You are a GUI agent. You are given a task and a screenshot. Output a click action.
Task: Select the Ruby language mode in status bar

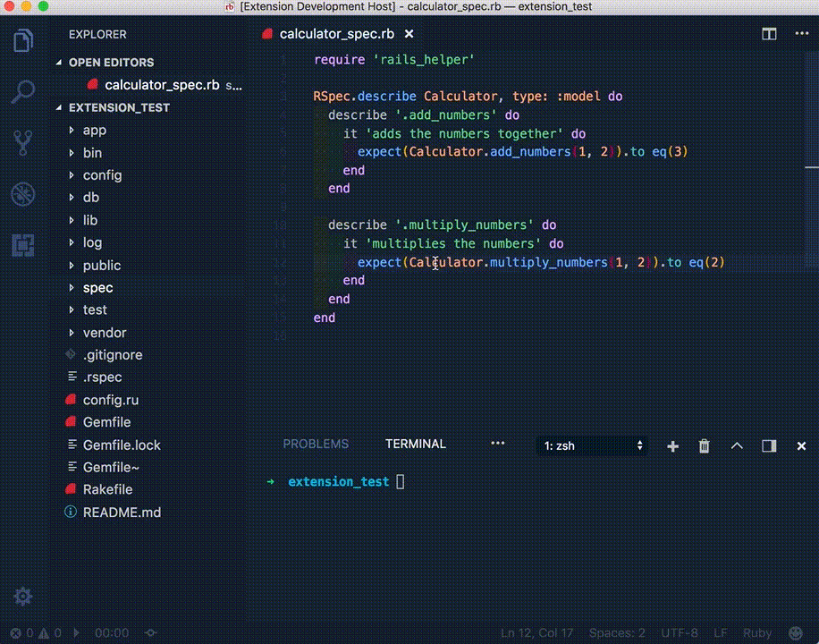[x=756, y=632]
